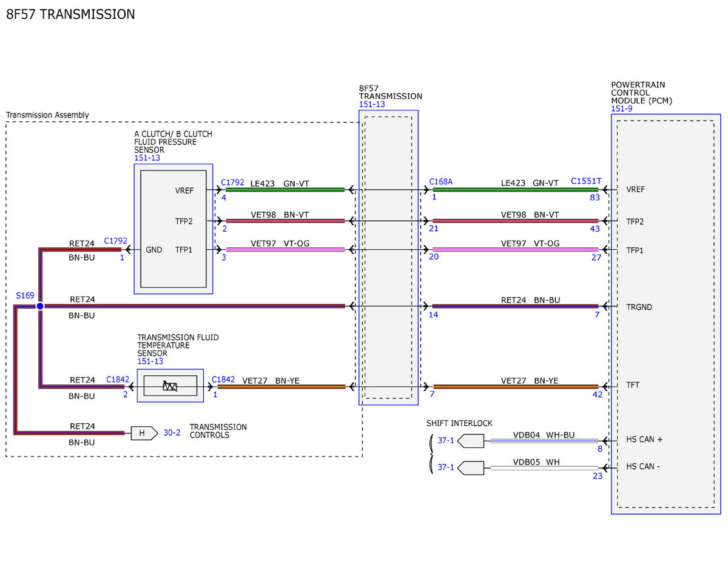Open the 151-13 link under Transmission Fluid Temperature Sensor
The width and height of the screenshot is (728, 562).
pyautogui.click(x=150, y=361)
